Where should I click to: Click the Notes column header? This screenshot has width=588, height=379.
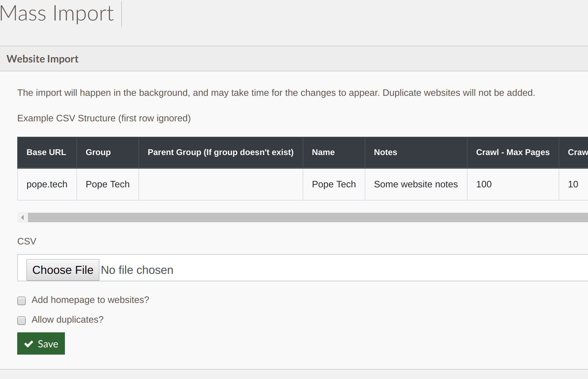coord(416,152)
